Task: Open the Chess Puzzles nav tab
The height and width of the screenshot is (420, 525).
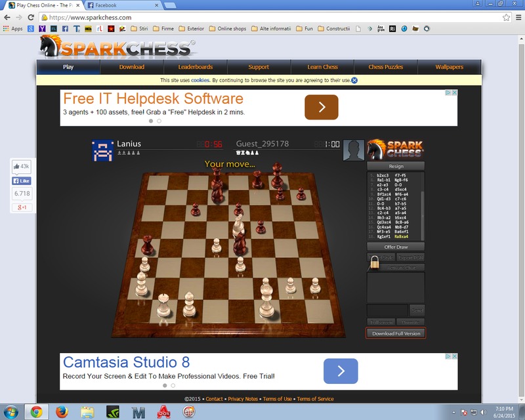Action: pyautogui.click(x=386, y=67)
